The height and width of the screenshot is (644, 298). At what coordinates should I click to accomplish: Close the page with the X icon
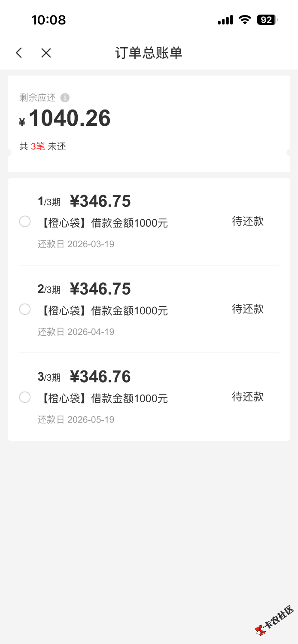click(x=46, y=53)
